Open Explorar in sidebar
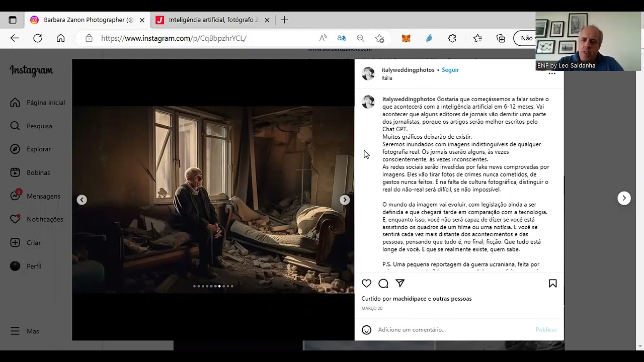This screenshot has height=362, width=644. [x=31, y=149]
